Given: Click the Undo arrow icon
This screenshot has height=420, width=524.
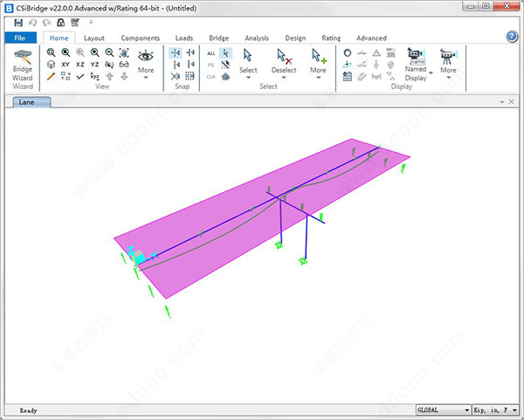Looking at the screenshot, I should (32, 23).
